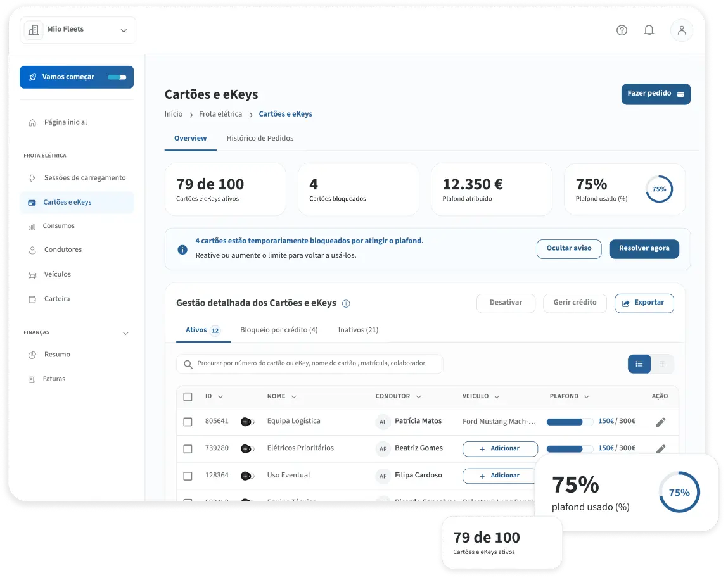Switch to grid view icon

tap(663, 364)
